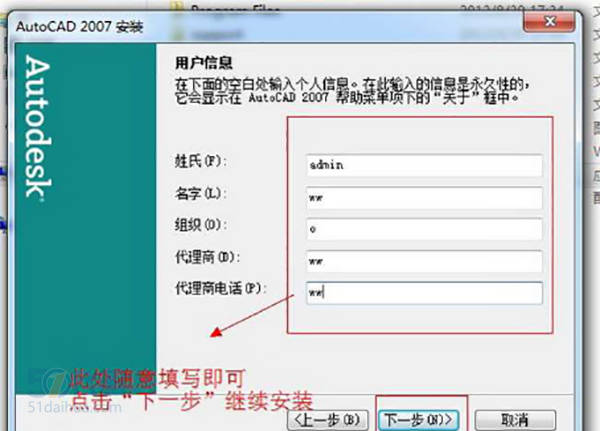Click the 下一步 (N) button
600x431 pixels.
tap(419, 420)
